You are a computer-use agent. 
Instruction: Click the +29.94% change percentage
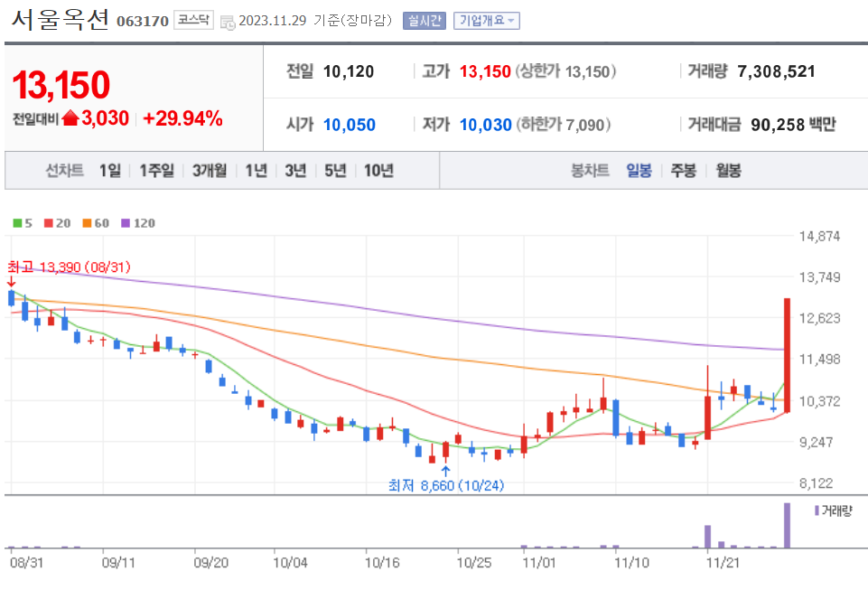click(182, 118)
